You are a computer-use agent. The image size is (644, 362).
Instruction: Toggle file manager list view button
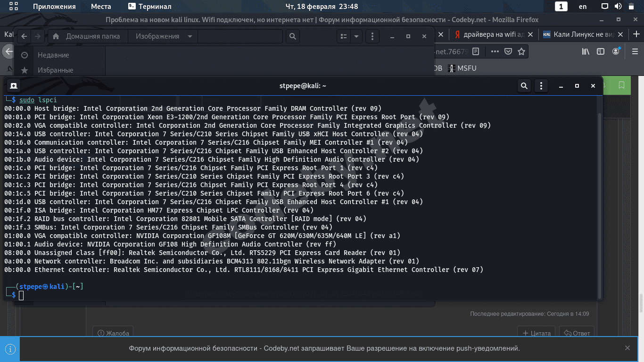[x=344, y=36]
